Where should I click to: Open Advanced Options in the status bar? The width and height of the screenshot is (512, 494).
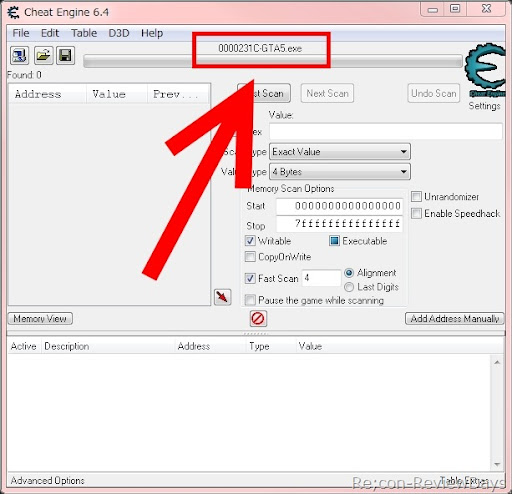[47, 480]
